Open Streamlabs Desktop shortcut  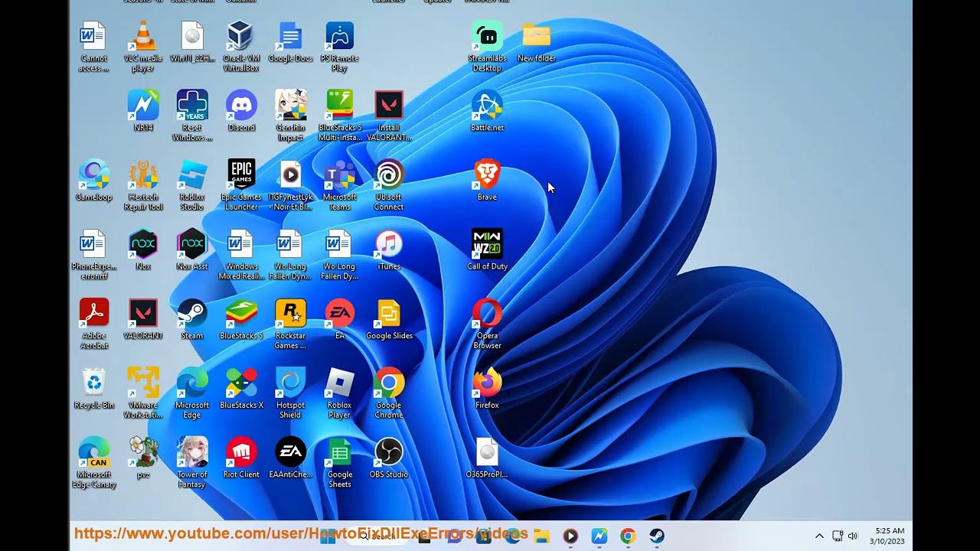pyautogui.click(x=487, y=47)
